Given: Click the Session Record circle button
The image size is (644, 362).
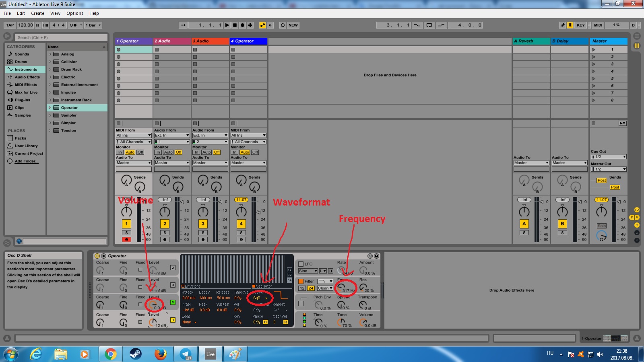Looking at the screenshot, I should coord(283,25).
